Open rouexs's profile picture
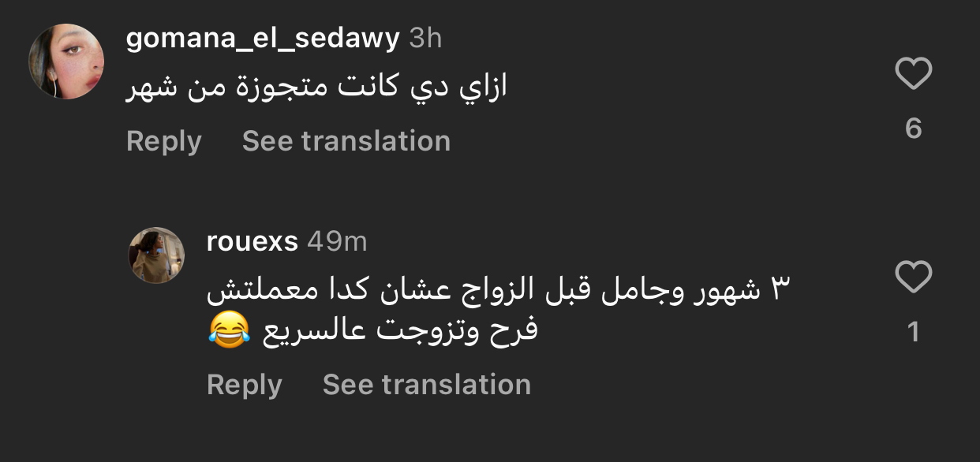The height and width of the screenshot is (462, 980). (156, 255)
